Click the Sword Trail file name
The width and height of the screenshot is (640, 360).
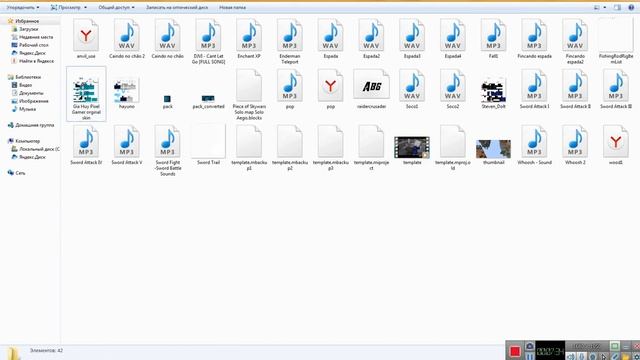point(208,162)
